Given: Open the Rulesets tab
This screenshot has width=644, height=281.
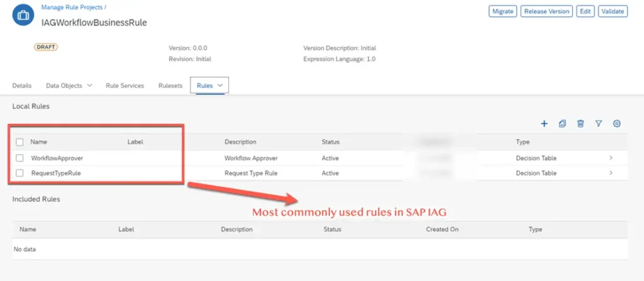Looking at the screenshot, I should tap(170, 85).
